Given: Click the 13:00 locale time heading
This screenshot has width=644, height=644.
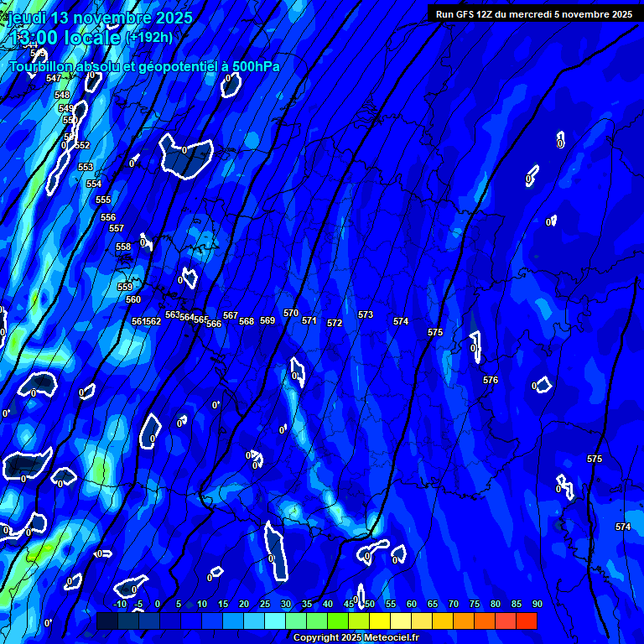Looking at the screenshot, I should click(66, 39).
